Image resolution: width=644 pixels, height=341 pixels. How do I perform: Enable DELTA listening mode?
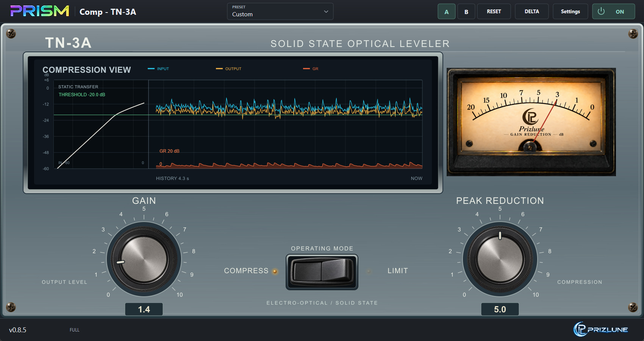point(532,11)
